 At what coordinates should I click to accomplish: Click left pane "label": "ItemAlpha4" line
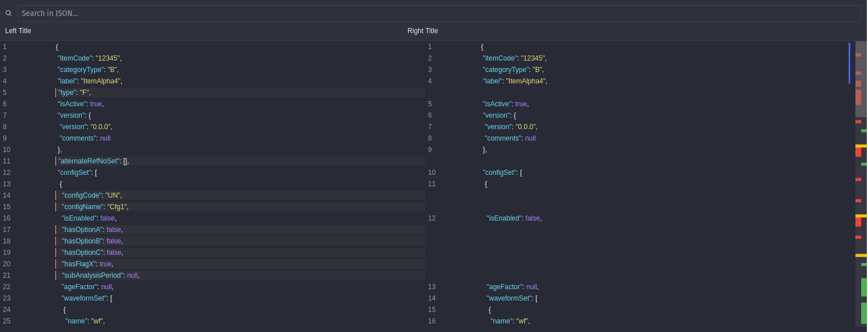[x=90, y=81]
